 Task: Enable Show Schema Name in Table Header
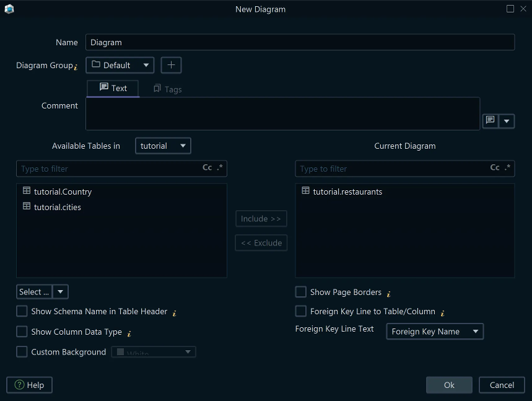(x=22, y=311)
